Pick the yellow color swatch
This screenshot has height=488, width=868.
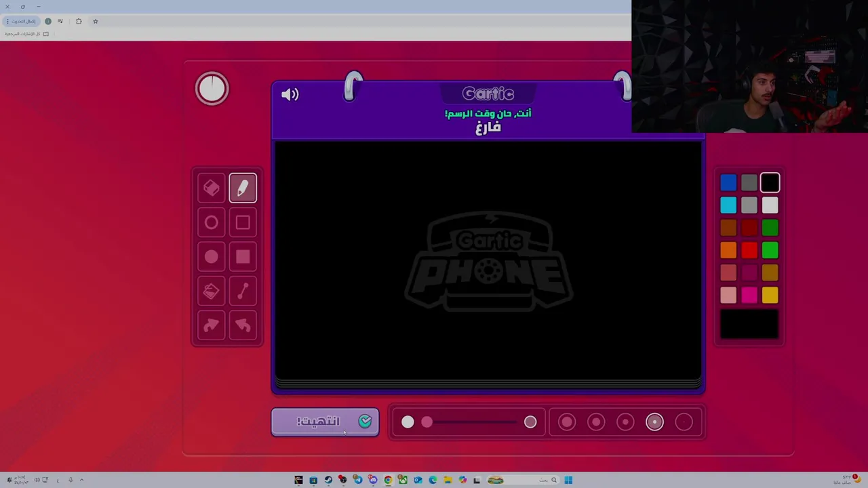(x=770, y=295)
